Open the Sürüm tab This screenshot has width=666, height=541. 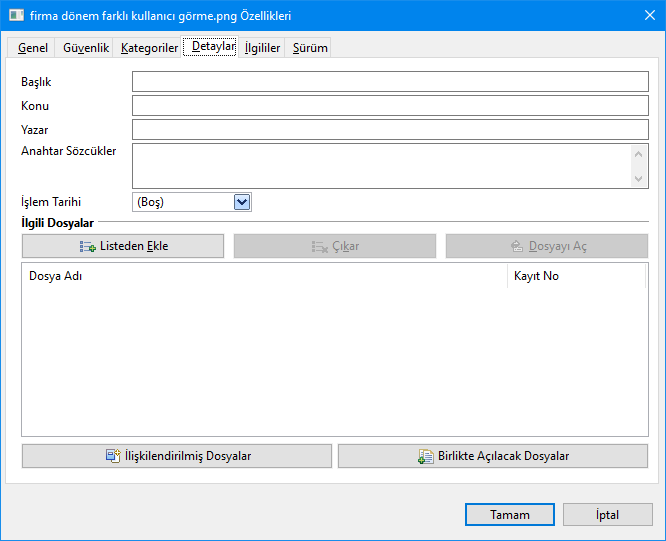310,48
